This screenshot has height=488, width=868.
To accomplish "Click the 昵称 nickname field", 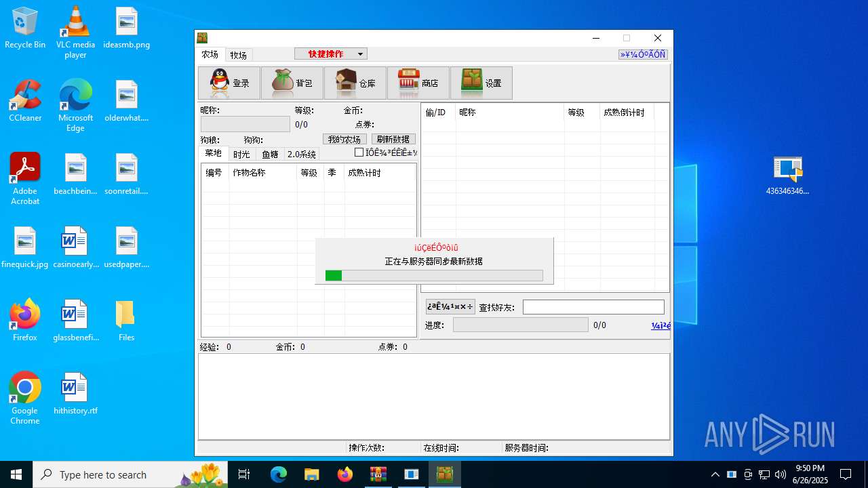I will 245,124.
